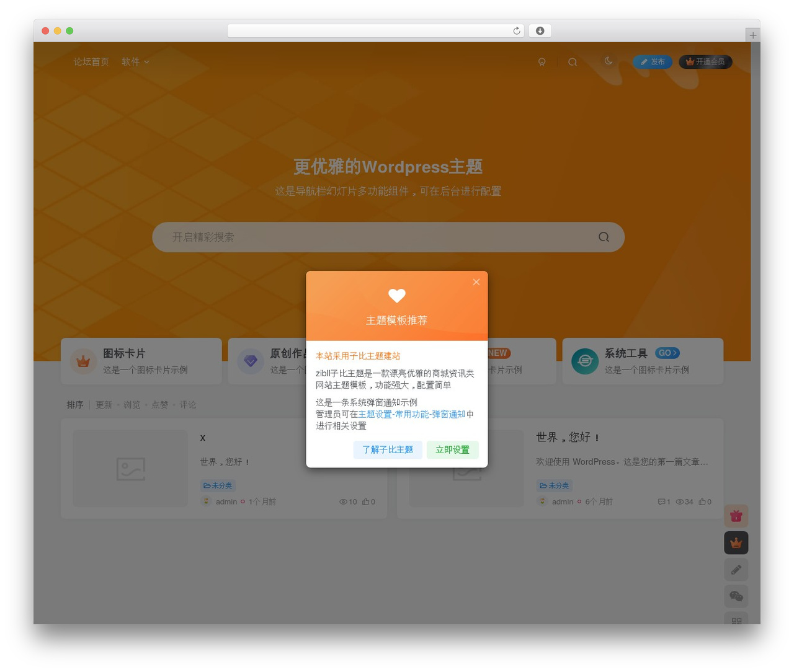Click the 开通会员 membership button
Viewport: 794px width, 672px height.
705,62
